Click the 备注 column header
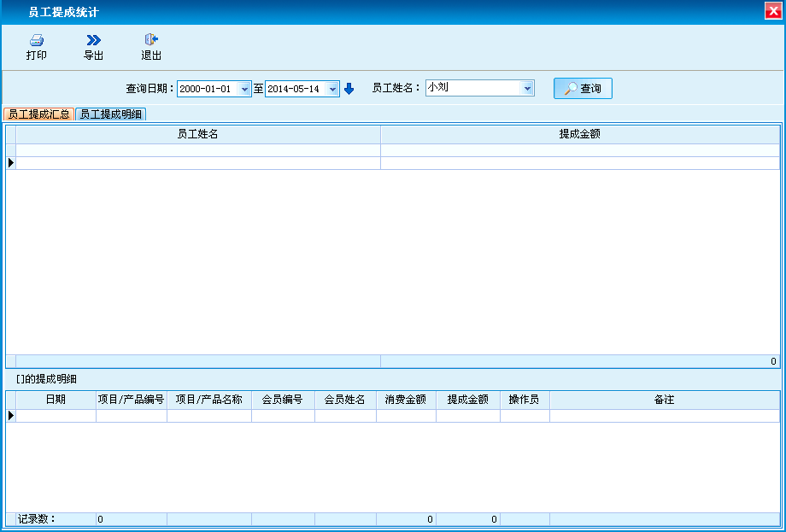Viewport: 786px width, 532px height. (x=664, y=400)
